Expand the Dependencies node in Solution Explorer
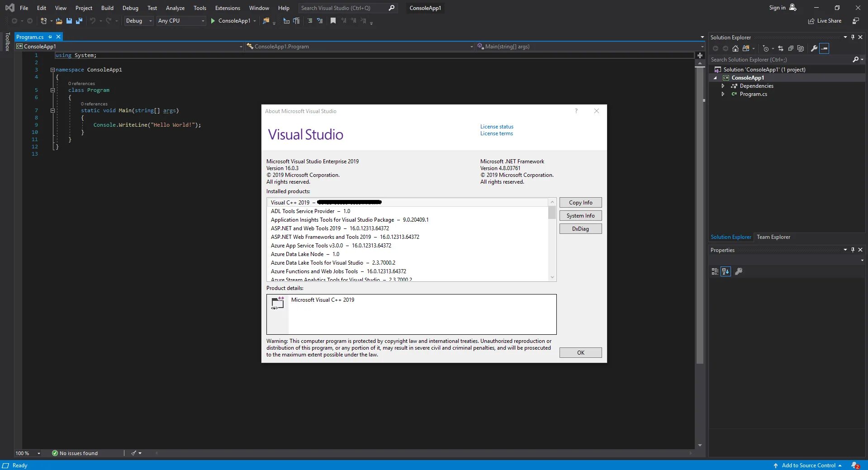868x470 pixels. [723, 86]
